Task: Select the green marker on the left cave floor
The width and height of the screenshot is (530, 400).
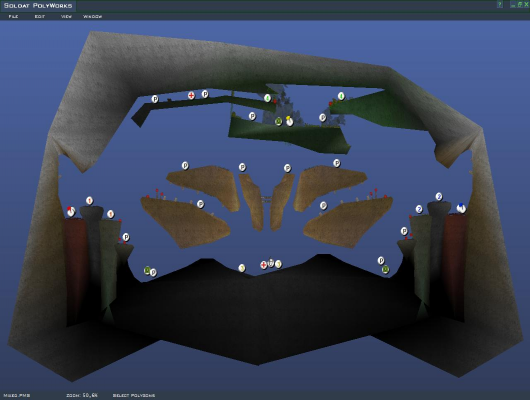Action: click(x=147, y=270)
